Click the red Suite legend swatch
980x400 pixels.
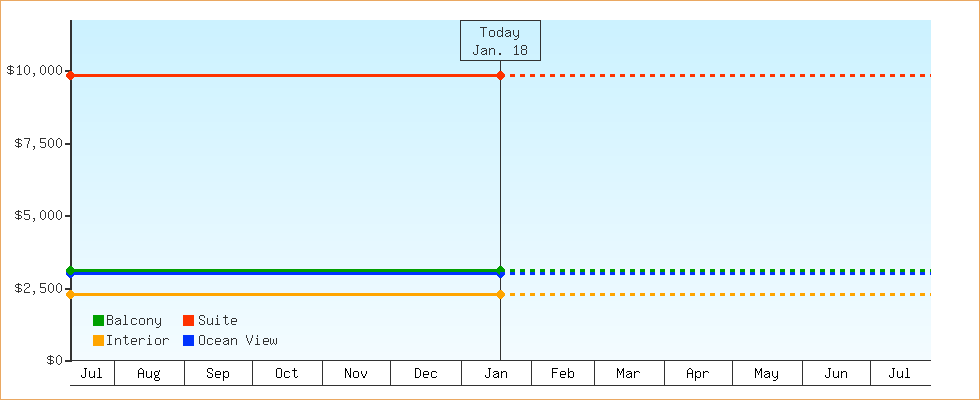point(189,321)
